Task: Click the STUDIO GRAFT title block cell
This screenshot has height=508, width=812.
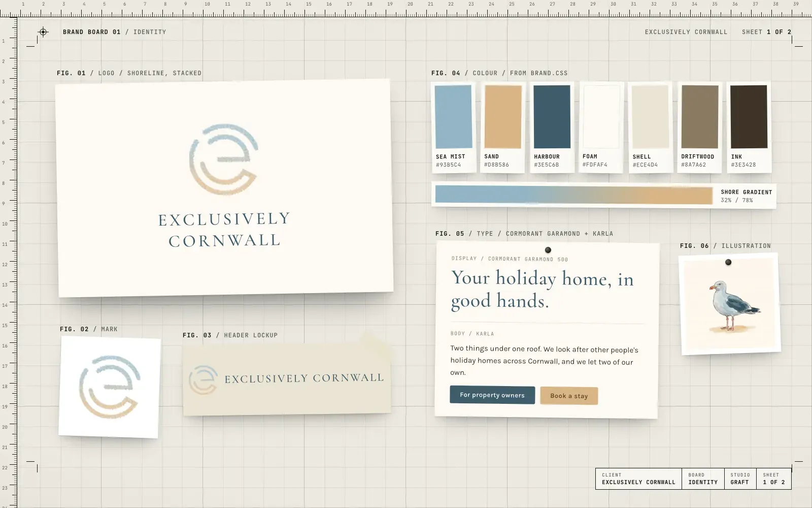Action: click(x=740, y=479)
